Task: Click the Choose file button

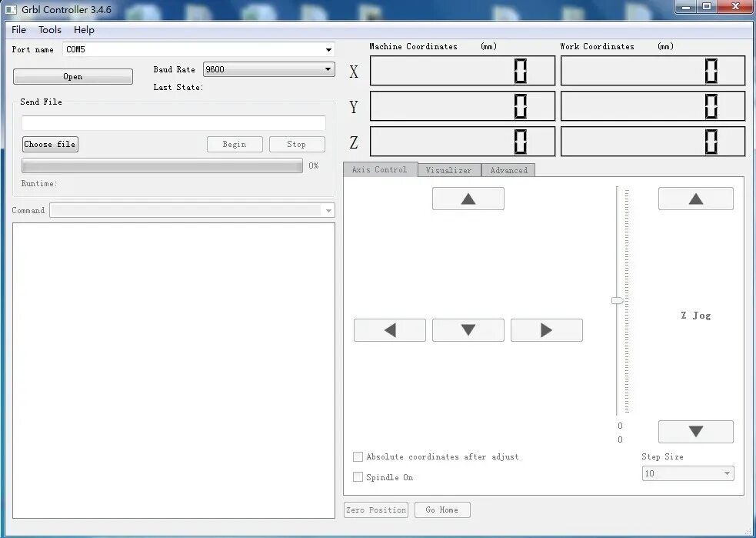Action: pos(50,144)
